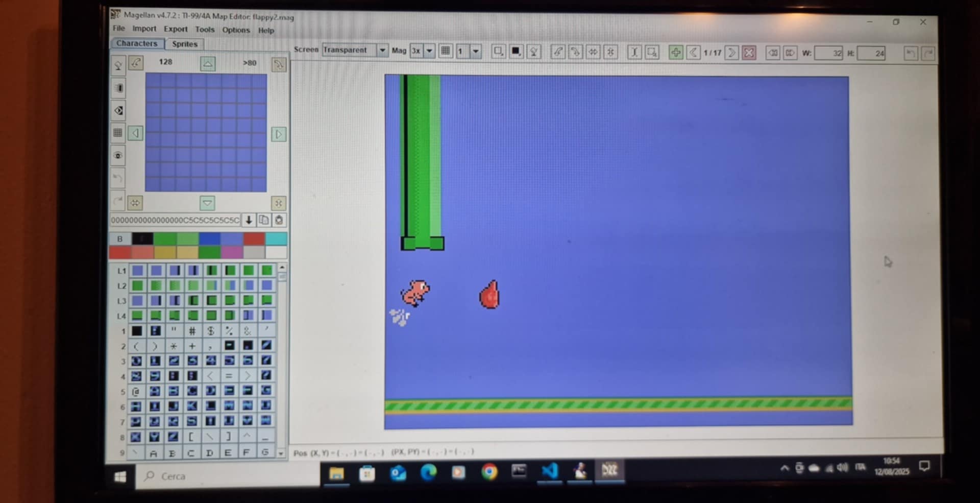Click the Windows Start button

pos(120,476)
